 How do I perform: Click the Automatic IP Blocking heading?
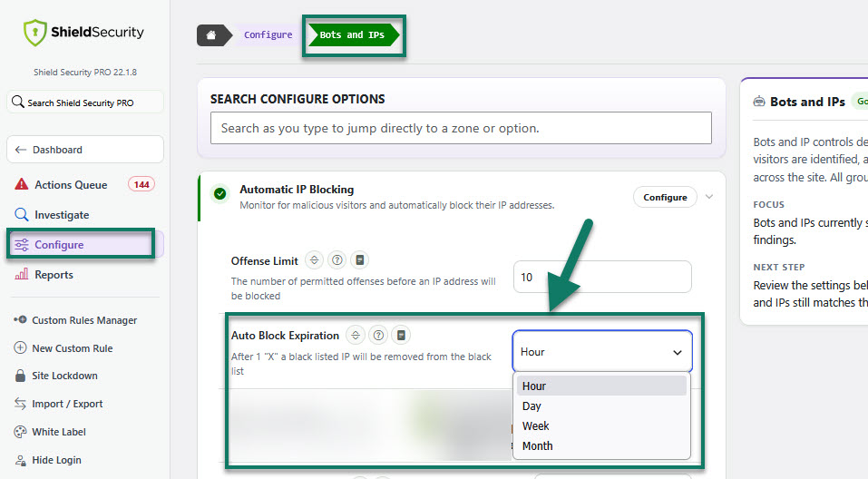point(297,190)
